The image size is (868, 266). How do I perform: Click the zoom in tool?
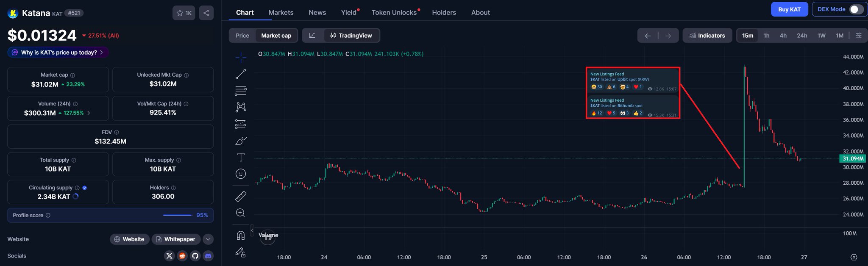point(241,213)
